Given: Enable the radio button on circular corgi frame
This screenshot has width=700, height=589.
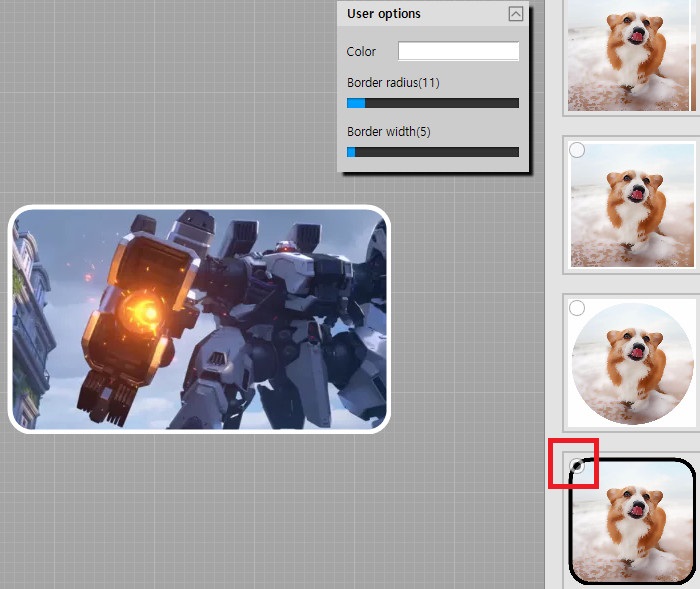Looking at the screenshot, I should point(577,309).
